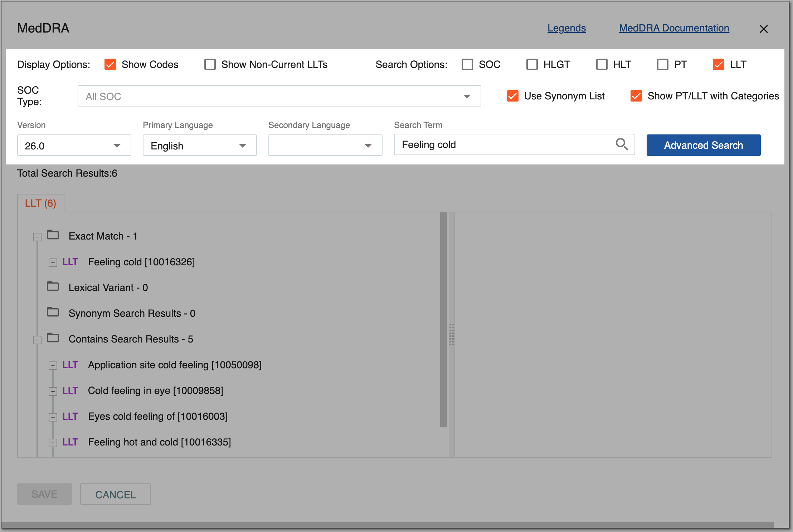Screen dimensions: 793x532
Task: Click Lexical Variant - 0 label
Action: click(x=108, y=288)
